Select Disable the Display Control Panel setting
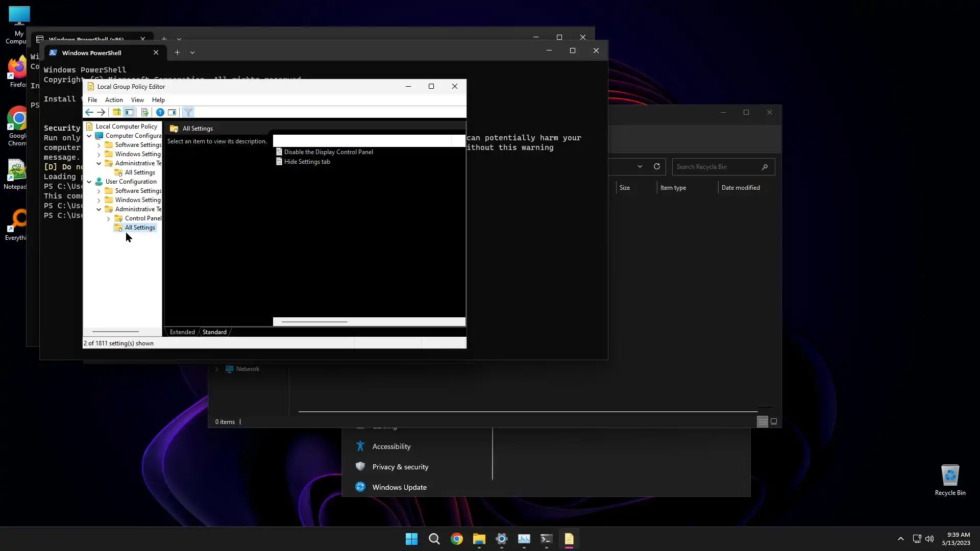 pos(328,152)
